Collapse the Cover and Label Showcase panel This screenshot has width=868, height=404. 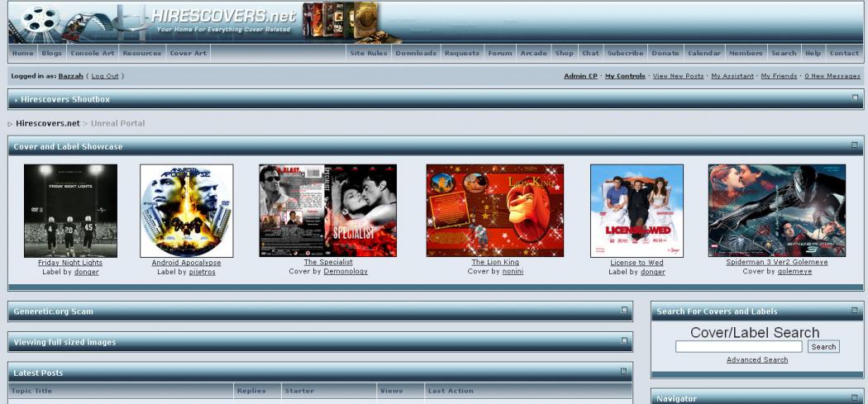(856, 145)
